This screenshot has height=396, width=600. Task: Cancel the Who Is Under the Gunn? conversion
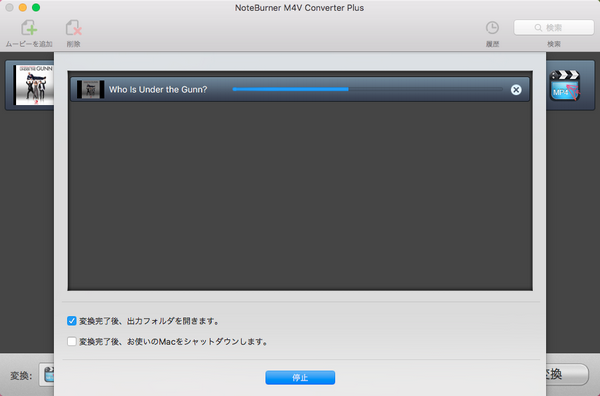[x=516, y=90]
